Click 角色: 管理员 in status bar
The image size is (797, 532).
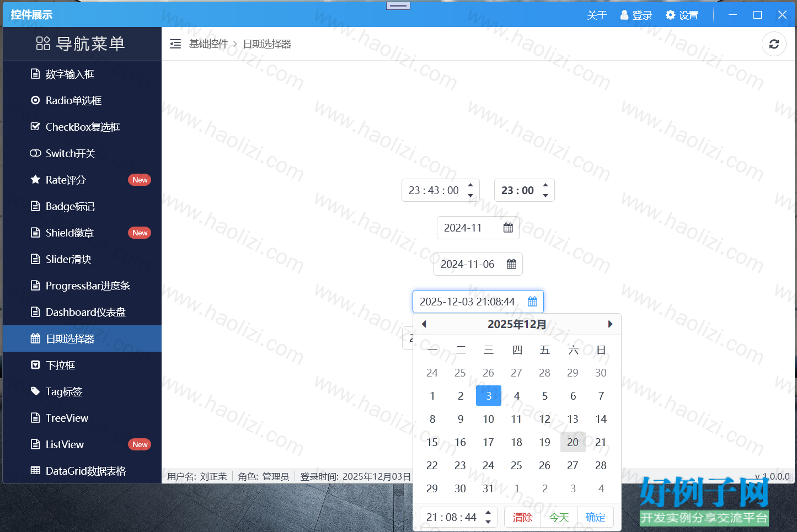point(264,476)
